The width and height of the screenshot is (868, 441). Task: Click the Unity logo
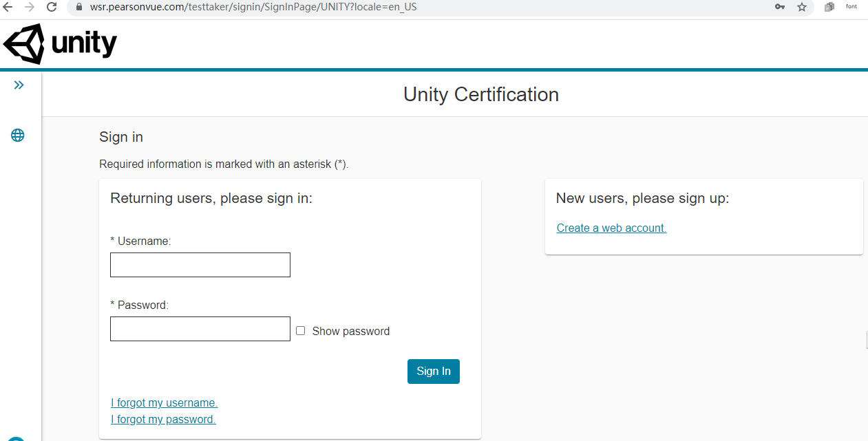pos(61,44)
